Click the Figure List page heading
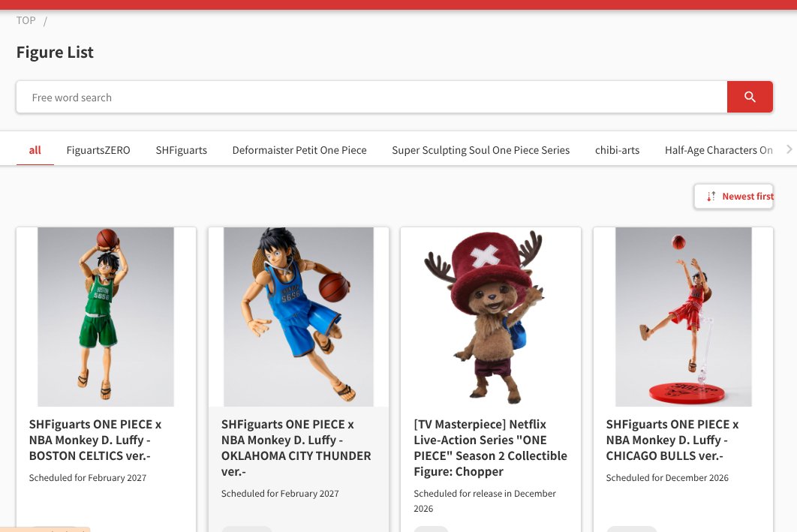The image size is (797, 532). pos(55,53)
